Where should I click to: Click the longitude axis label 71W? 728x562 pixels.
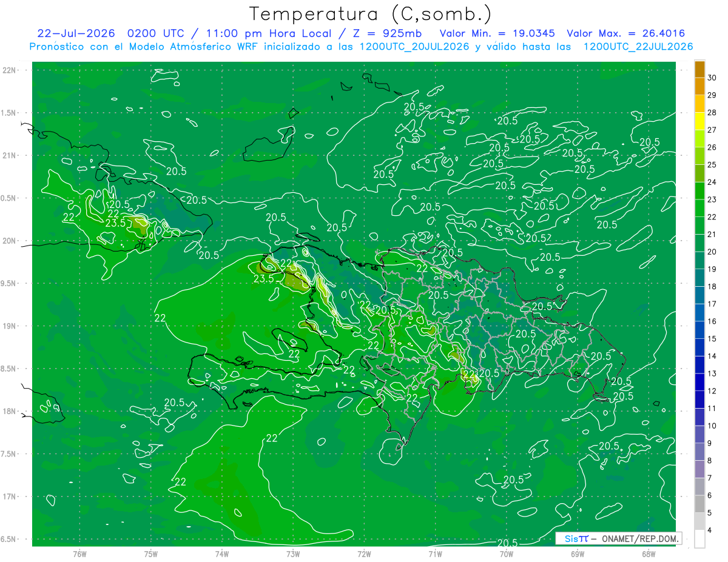(x=435, y=554)
